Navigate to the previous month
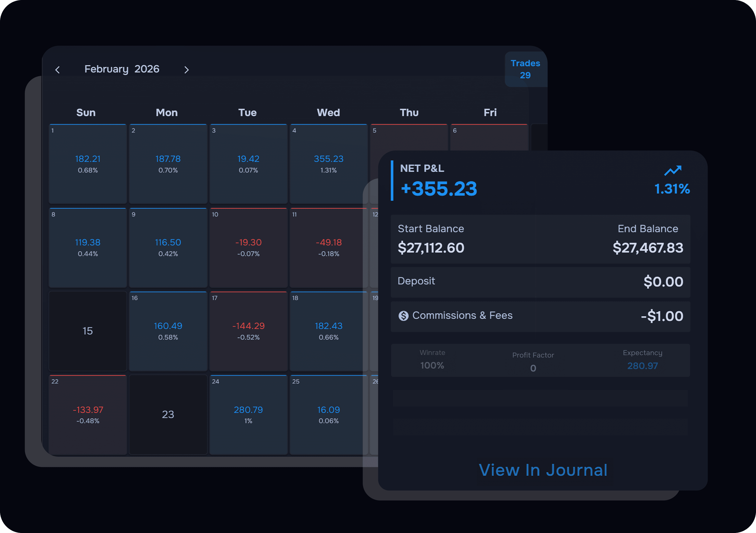This screenshot has height=533, width=756. [x=58, y=70]
